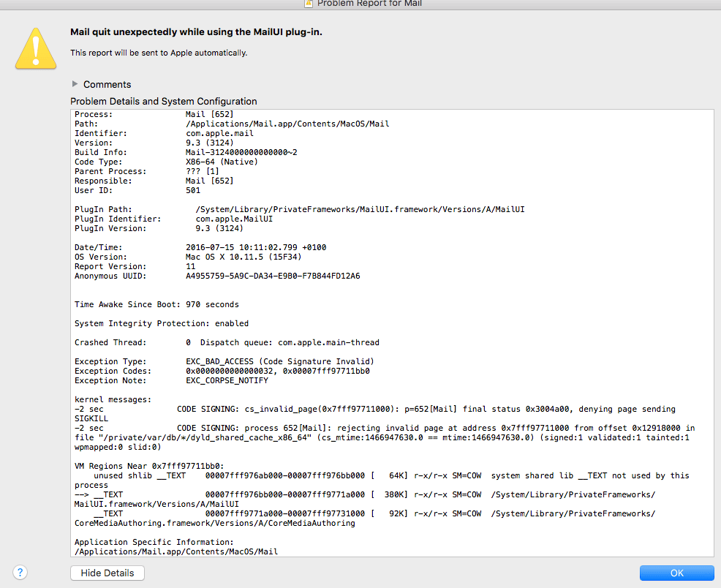Click 'Problem Details and System Configuration' label
Viewport: 721px width, 588px height.
pyautogui.click(x=164, y=101)
